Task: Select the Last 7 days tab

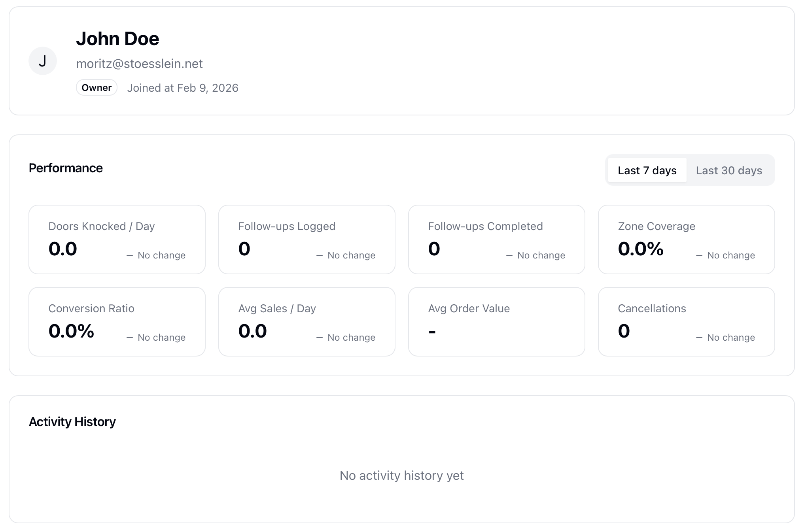Action: tap(647, 170)
